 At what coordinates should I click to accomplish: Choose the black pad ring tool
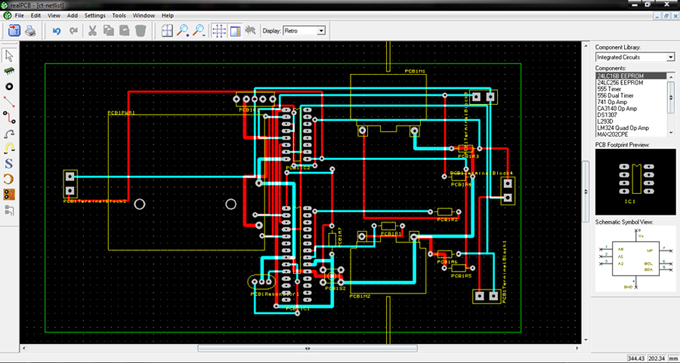point(9,86)
